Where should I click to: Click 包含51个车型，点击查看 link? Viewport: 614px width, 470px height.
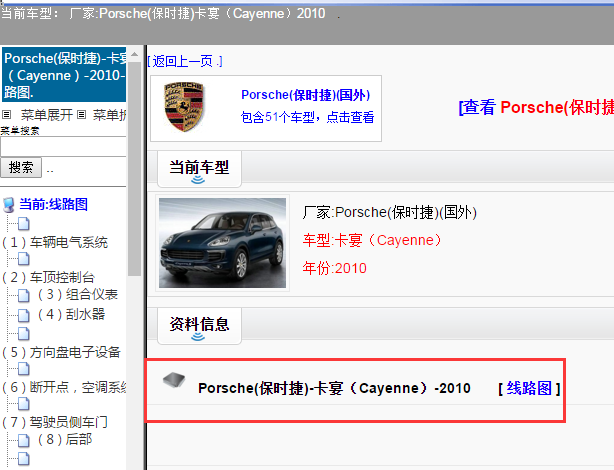pyautogui.click(x=307, y=117)
